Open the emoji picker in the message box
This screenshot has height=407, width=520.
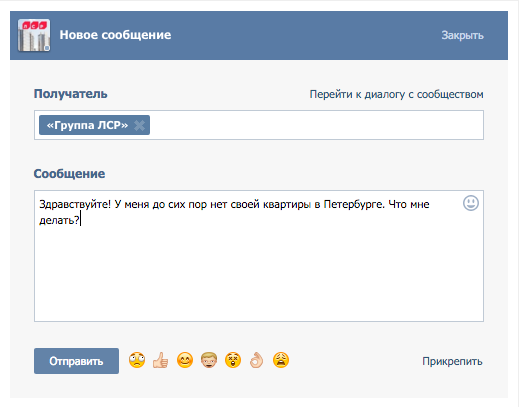pos(471,203)
